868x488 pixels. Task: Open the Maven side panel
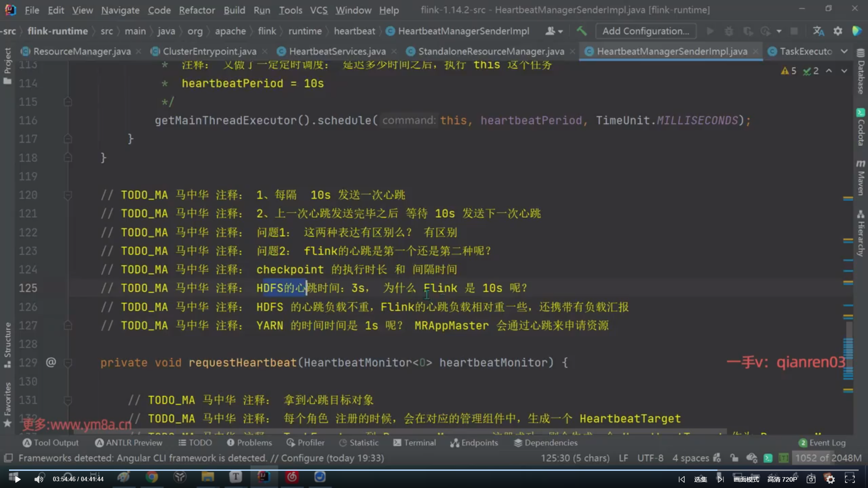[x=860, y=178]
